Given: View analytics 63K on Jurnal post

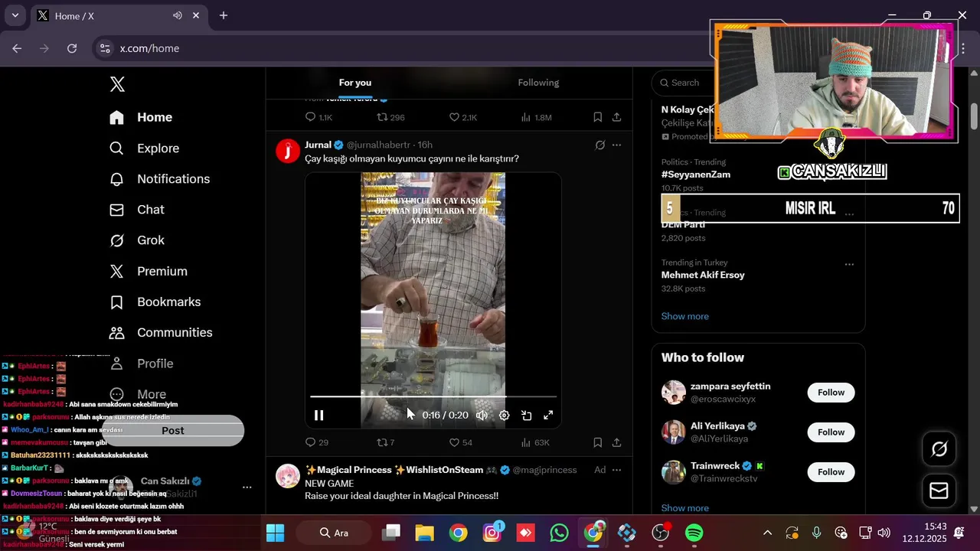Looking at the screenshot, I should coord(534,442).
